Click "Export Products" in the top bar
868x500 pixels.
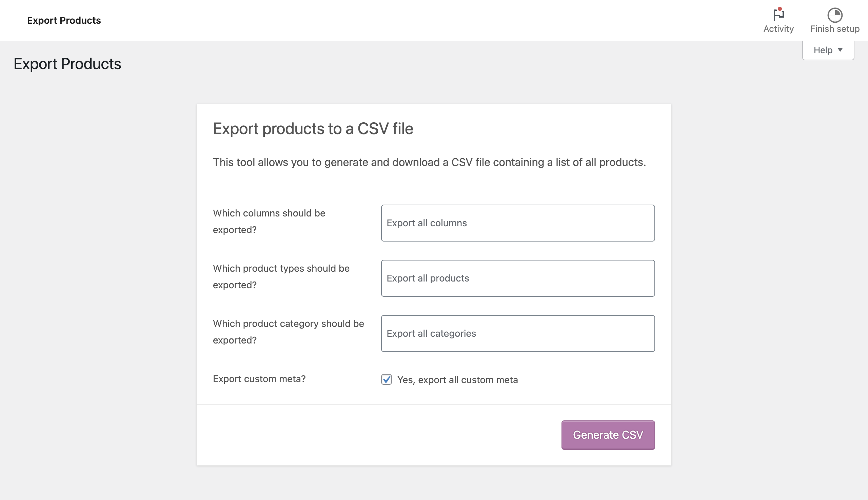pyautogui.click(x=64, y=20)
